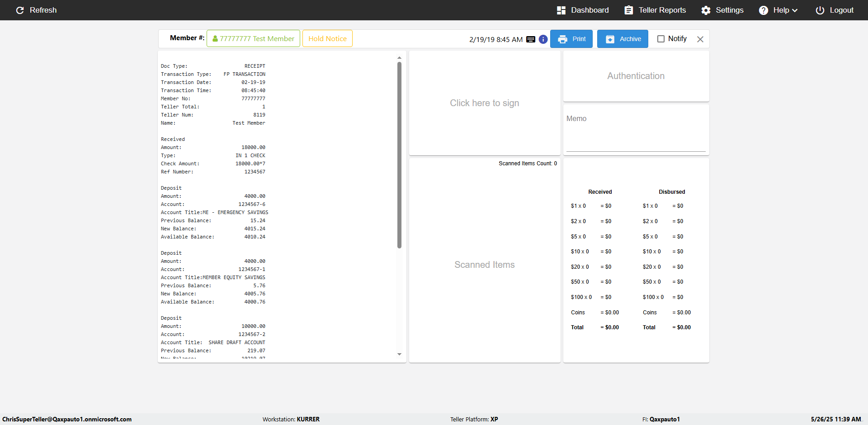The image size is (868, 425).
Task: Click Received '$1 x 0' row
Action: tap(591, 206)
